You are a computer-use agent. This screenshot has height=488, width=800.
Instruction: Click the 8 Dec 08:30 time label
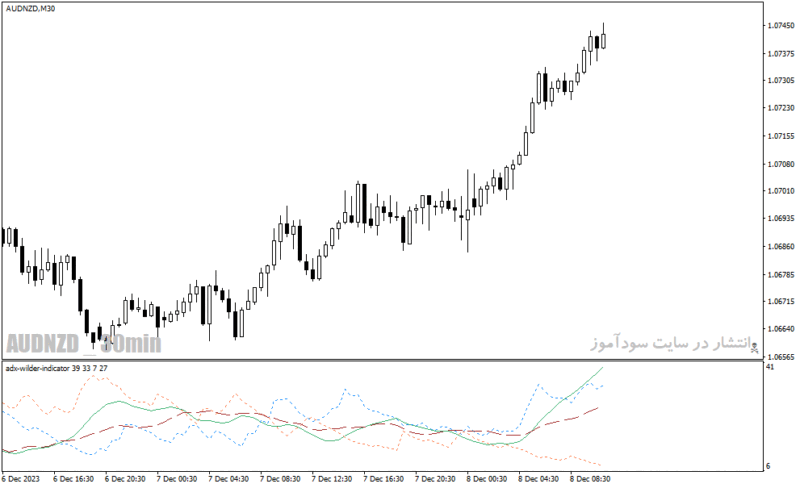point(590,479)
